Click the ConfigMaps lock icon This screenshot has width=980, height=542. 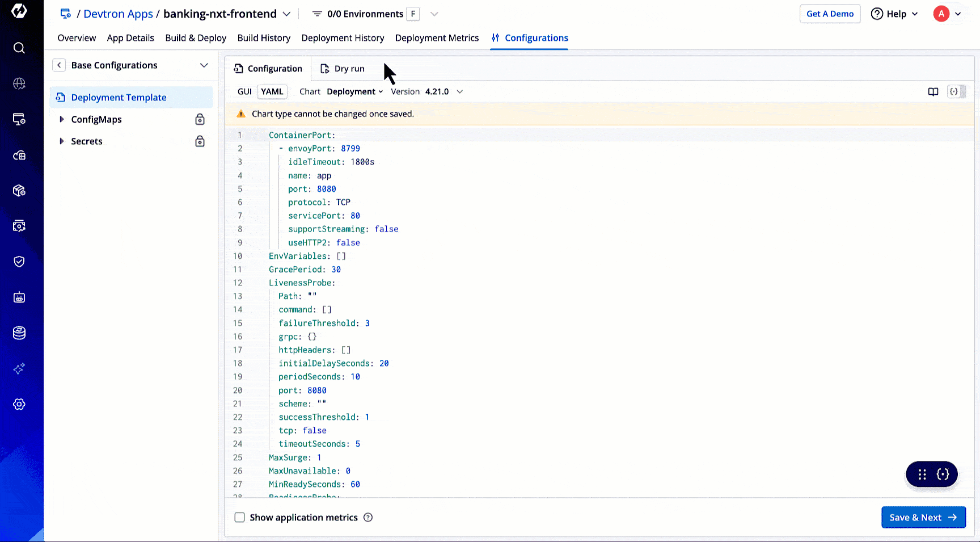pyautogui.click(x=200, y=119)
